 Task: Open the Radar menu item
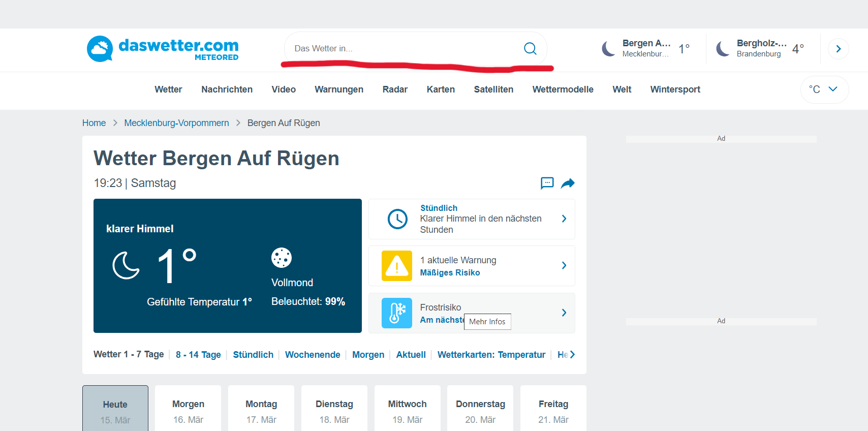click(395, 89)
